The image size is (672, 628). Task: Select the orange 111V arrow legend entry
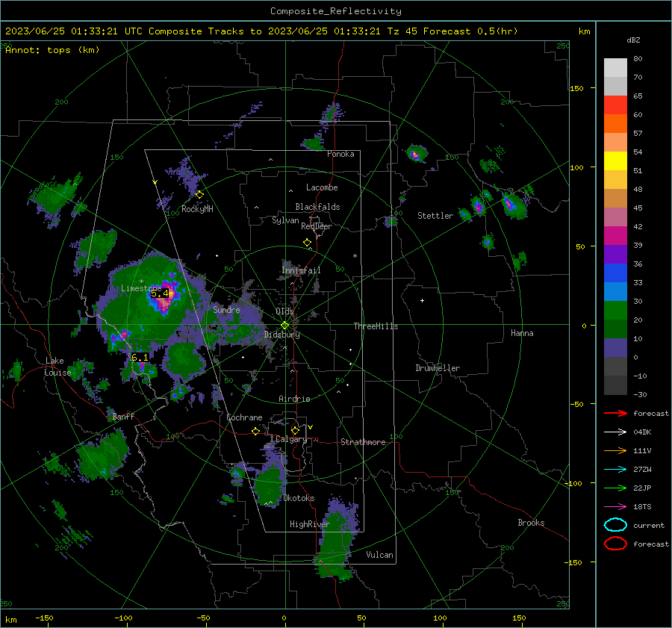point(615,450)
